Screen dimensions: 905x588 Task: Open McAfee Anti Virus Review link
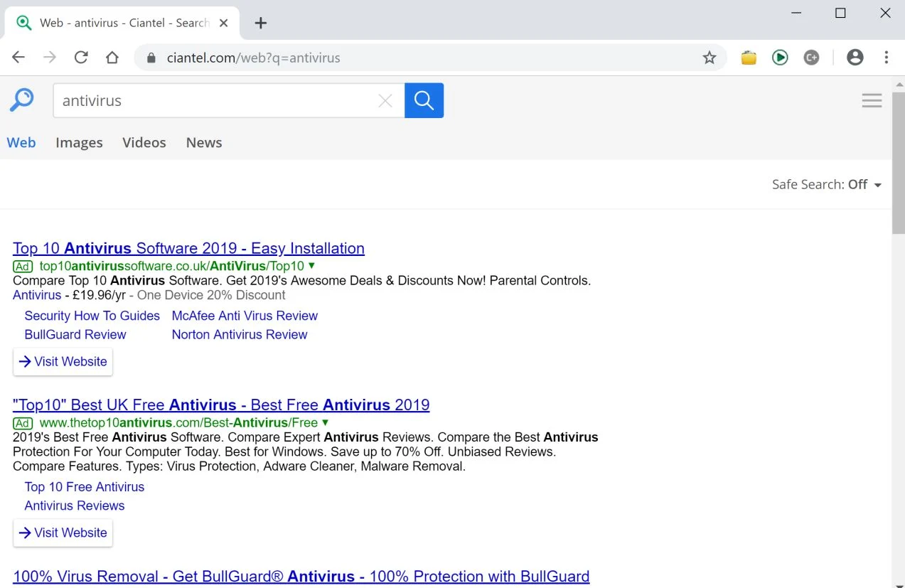tap(245, 316)
